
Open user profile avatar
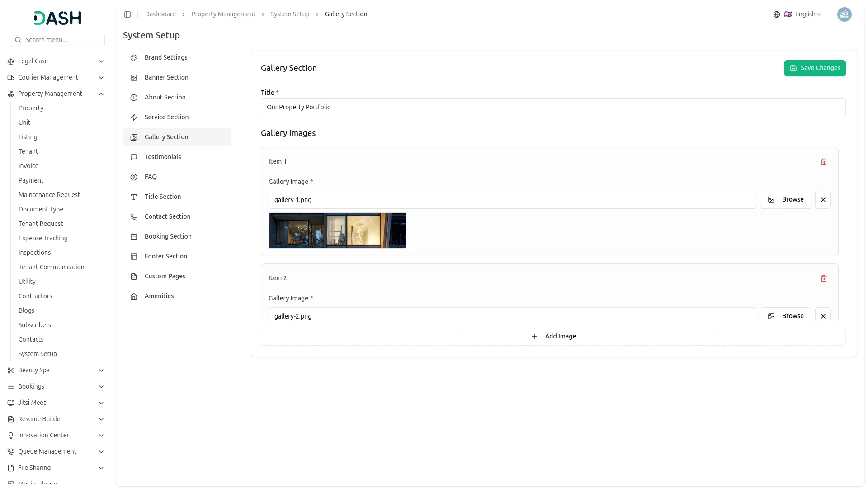(844, 14)
